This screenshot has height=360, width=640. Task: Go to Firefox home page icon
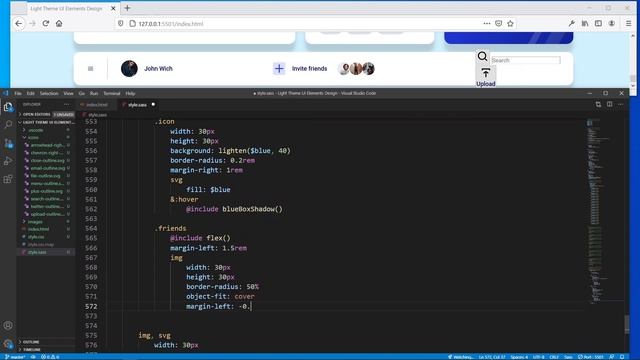coord(59,24)
